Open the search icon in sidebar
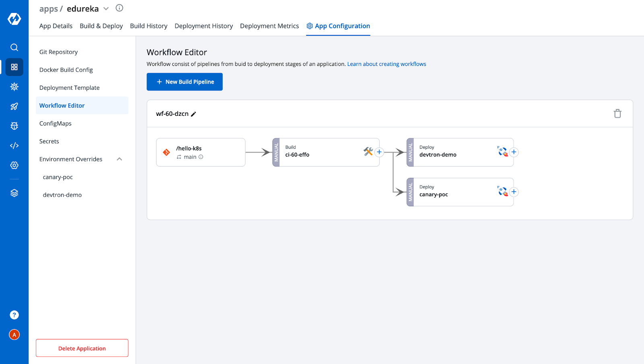 tap(14, 47)
